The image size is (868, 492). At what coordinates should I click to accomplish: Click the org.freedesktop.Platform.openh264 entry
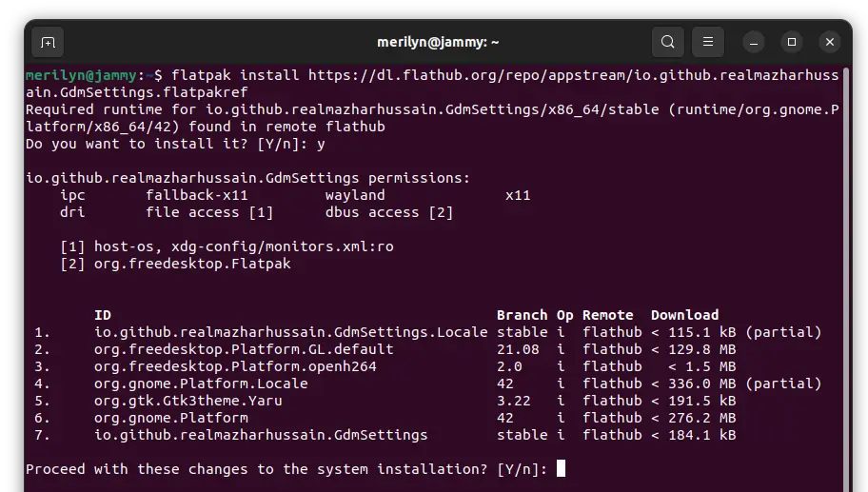pyautogui.click(x=234, y=366)
